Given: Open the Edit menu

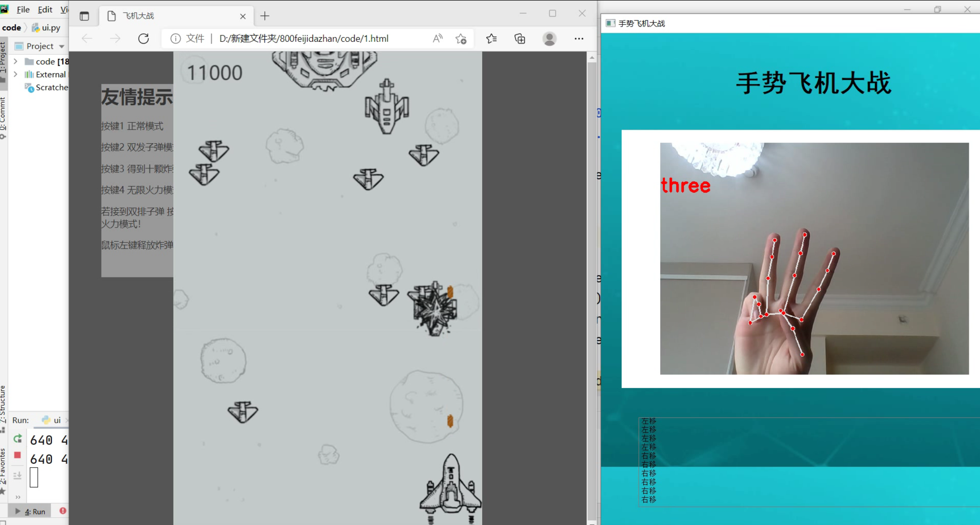Looking at the screenshot, I should click(x=45, y=10).
